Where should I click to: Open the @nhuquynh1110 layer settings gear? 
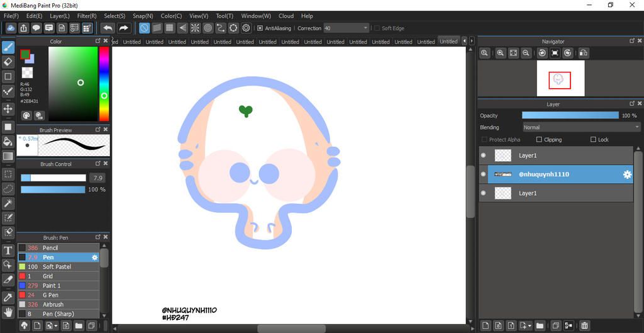tap(627, 174)
